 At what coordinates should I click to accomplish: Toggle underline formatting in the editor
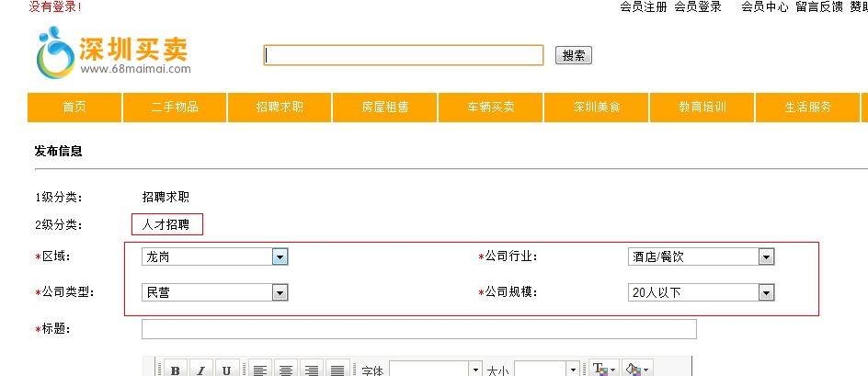pos(226,369)
